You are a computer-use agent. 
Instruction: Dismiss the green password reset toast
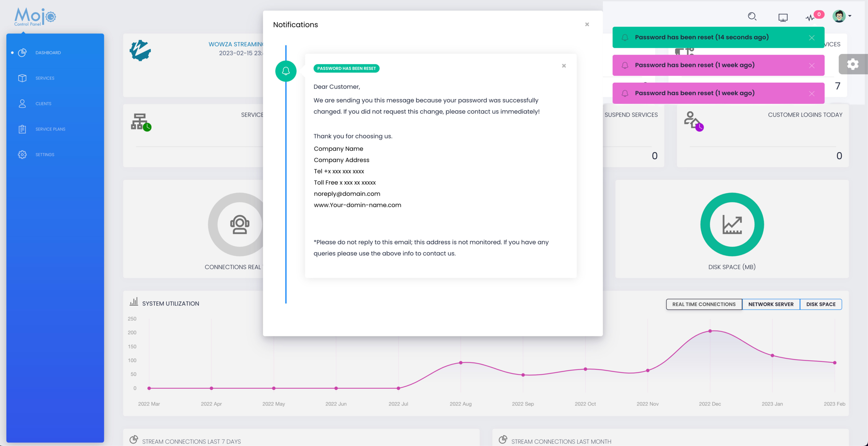[x=811, y=38]
